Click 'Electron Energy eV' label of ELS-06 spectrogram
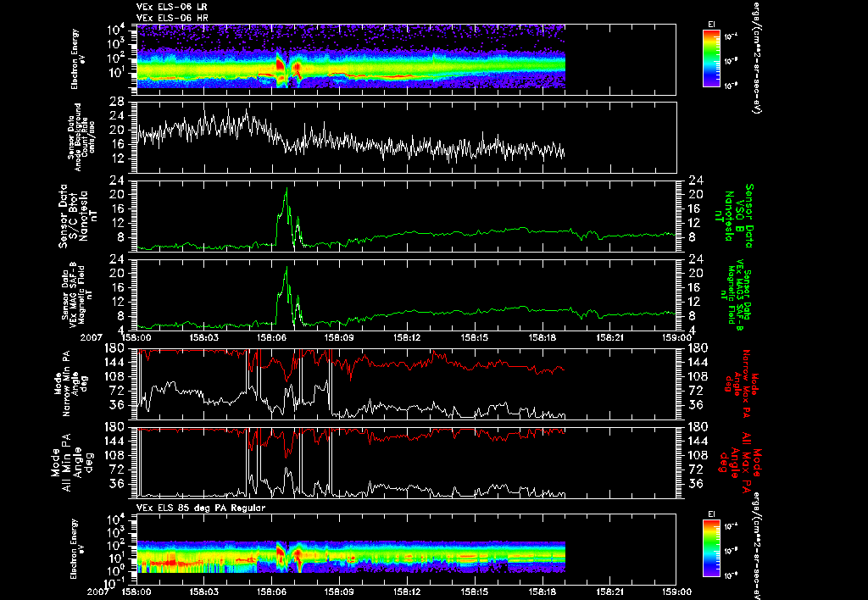Image resolution: width=868 pixels, height=600 pixels. pyautogui.click(x=78, y=58)
